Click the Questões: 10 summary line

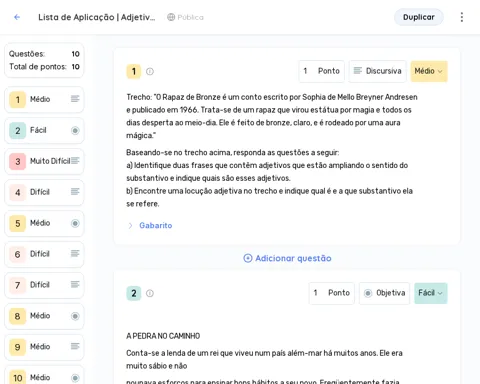pyautogui.click(x=44, y=54)
